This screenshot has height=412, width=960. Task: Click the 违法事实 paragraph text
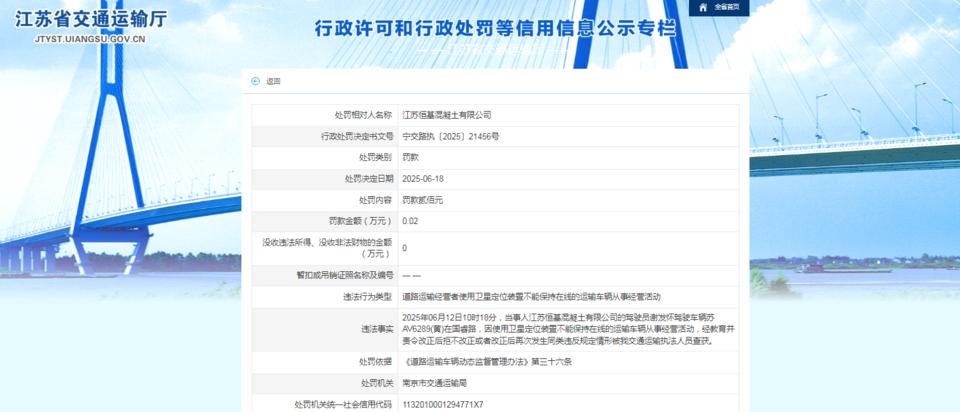point(568,330)
